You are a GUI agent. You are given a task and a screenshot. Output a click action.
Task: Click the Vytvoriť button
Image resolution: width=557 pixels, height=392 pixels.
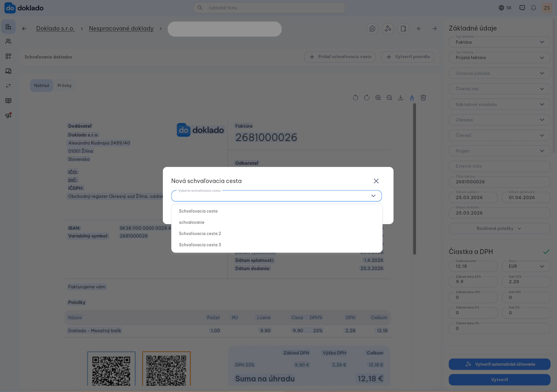(x=499, y=380)
